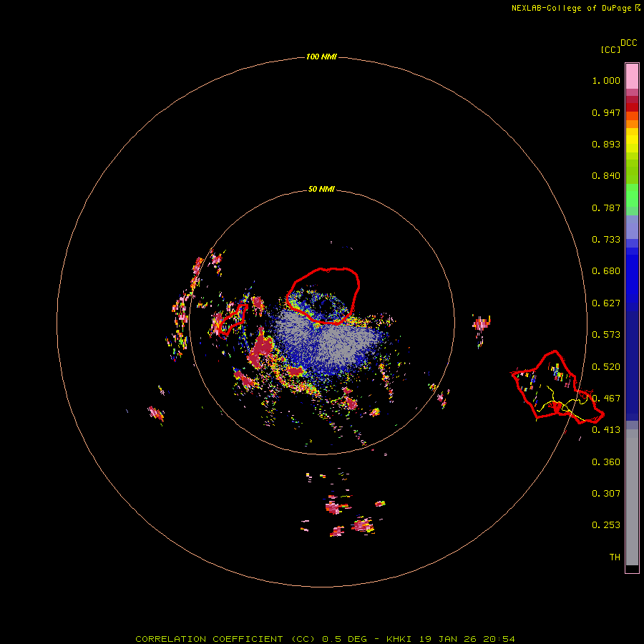Click the 0.627 color scale value
Viewport: 644px width, 644px height.
click(x=606, y=303)
